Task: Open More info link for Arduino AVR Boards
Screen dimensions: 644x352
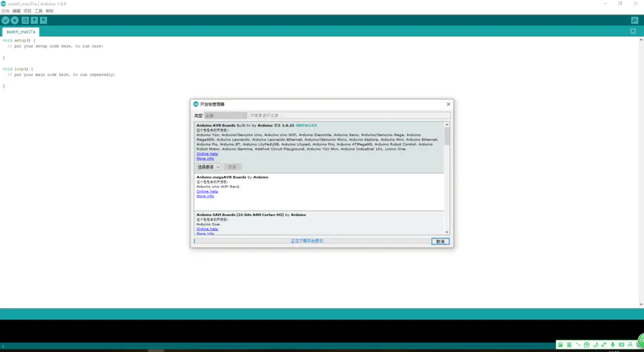Action: pyautogui.click(x=205, y=159)
